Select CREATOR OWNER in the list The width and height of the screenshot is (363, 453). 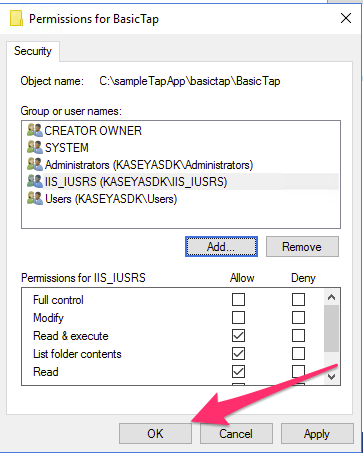click(93, 131)
